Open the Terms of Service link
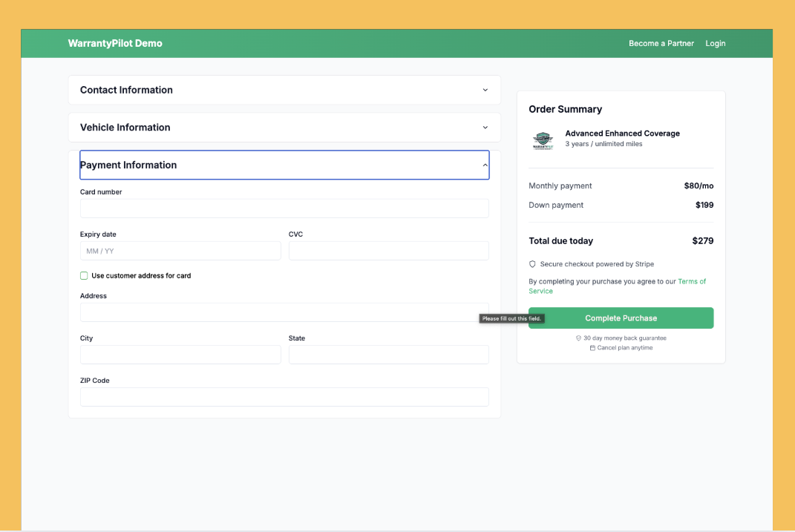795x532 pixels. [691, 282]
